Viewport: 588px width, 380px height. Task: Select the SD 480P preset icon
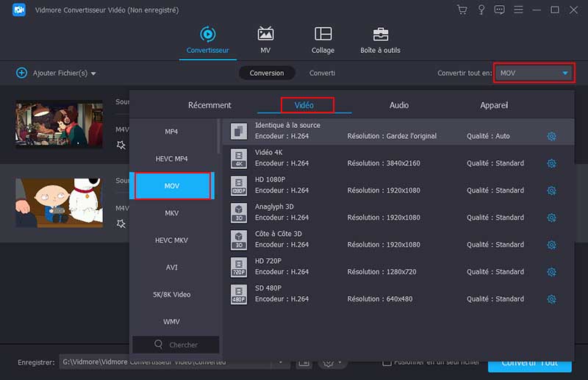(239, 294)
